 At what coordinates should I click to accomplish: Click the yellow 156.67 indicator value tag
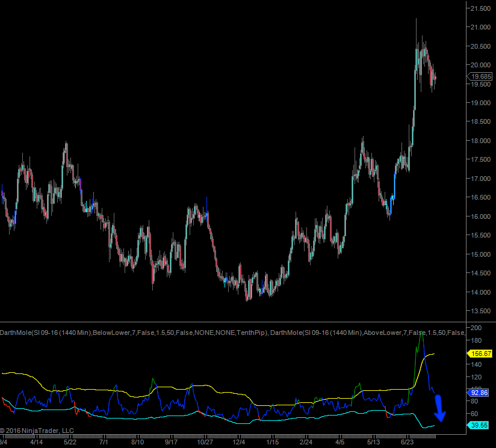click(480, 354)
